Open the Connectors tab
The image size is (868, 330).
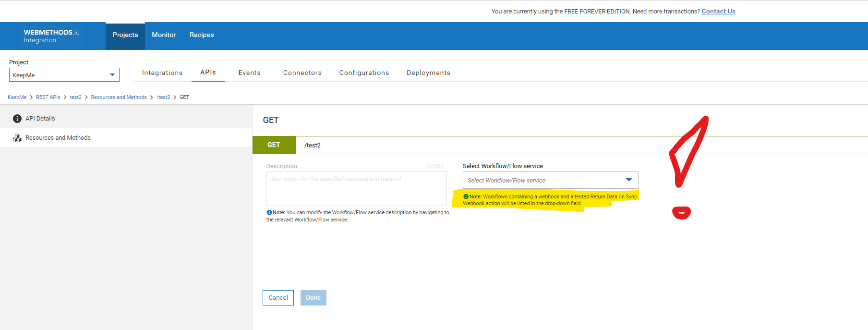(x=302, y=73)
